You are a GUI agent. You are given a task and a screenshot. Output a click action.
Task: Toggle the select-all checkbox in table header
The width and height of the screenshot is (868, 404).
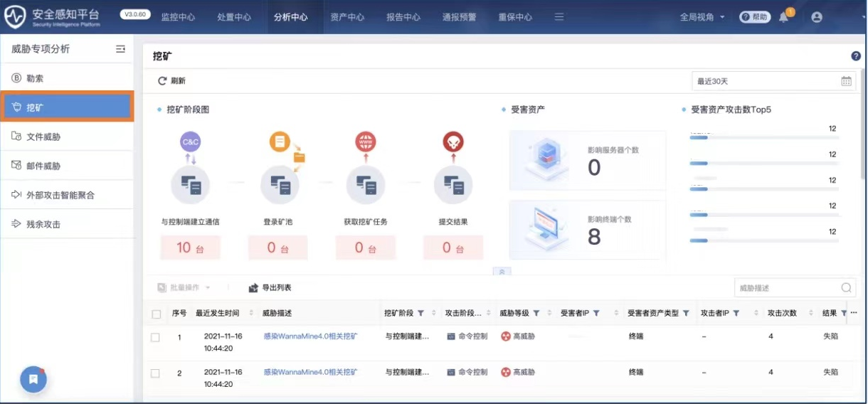click(x=157, y=314)
